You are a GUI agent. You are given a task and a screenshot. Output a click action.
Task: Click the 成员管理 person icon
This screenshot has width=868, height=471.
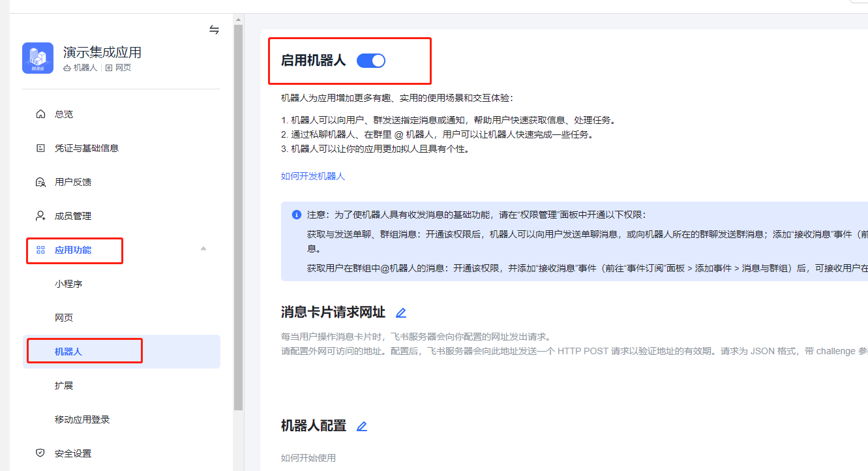pyautogui.click(x=40, y=216)
